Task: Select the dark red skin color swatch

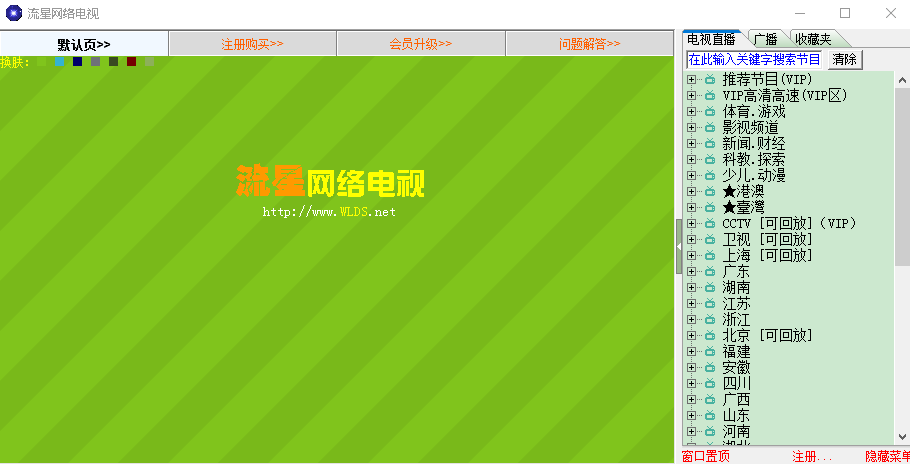Action: [131, 62]
